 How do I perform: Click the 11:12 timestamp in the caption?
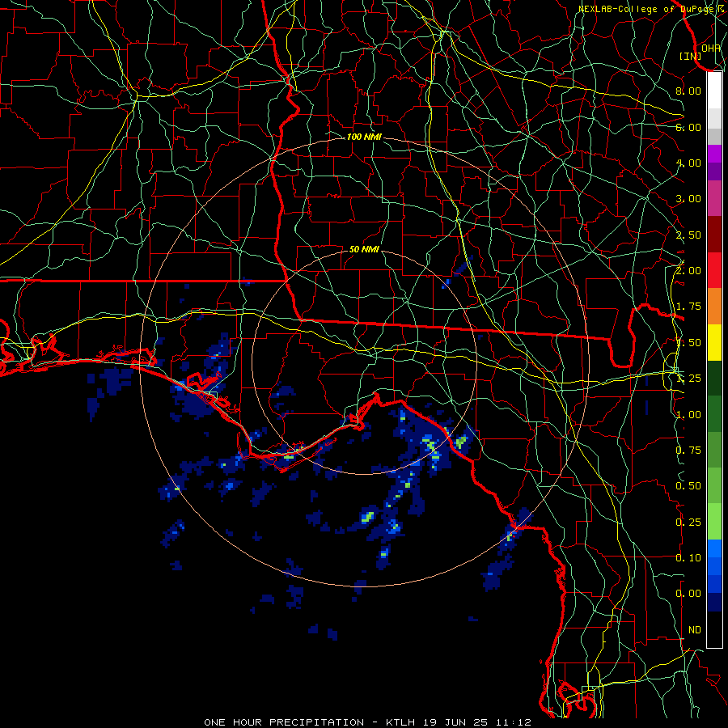[512, 722]
